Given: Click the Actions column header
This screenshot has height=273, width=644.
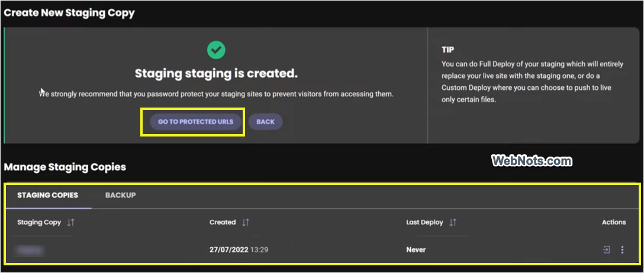Looking at the screenshot, I should point(613,222).
